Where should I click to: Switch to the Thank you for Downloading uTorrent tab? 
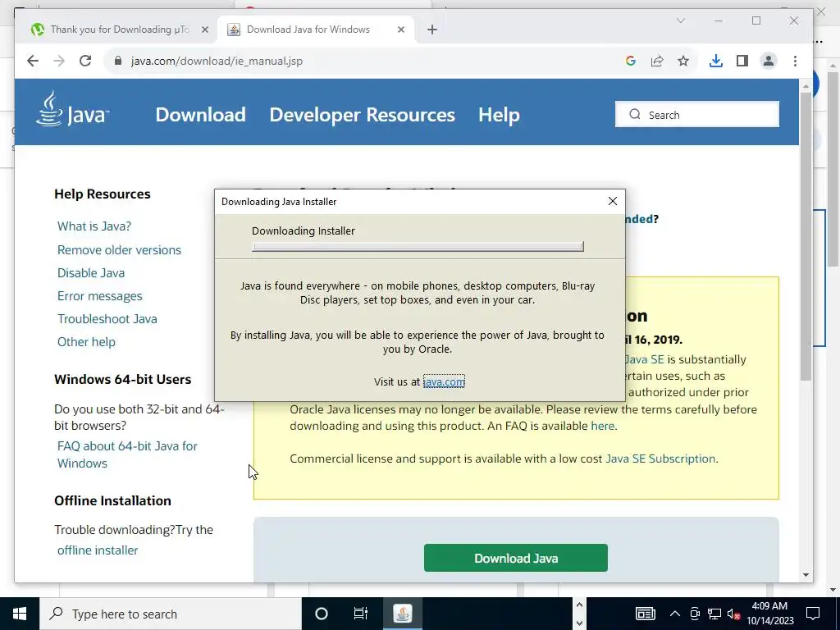[x=120, y=30]
